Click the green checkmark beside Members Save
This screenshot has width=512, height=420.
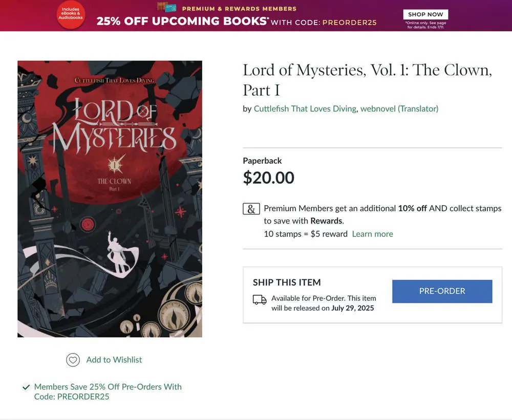26,387
